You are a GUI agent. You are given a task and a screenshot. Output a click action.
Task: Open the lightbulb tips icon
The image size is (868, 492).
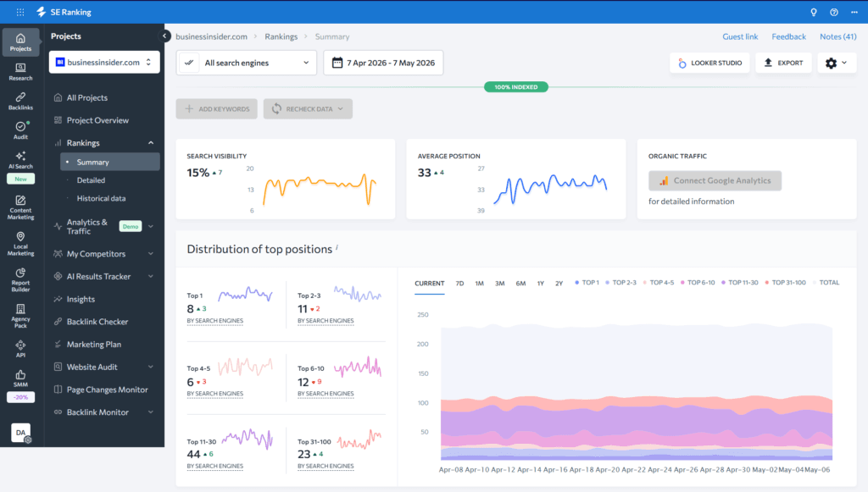pos(813,12)
